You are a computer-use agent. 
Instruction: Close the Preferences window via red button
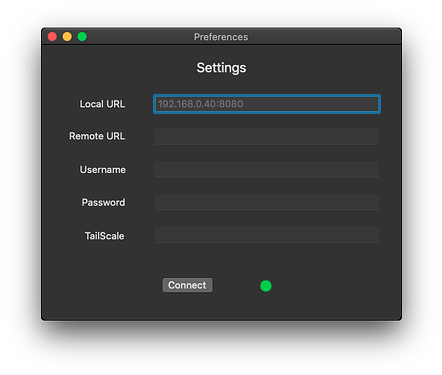point(52,36)
